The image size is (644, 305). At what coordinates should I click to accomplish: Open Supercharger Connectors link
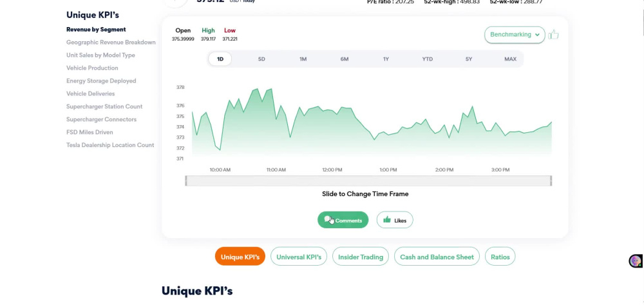click(102, 119)
